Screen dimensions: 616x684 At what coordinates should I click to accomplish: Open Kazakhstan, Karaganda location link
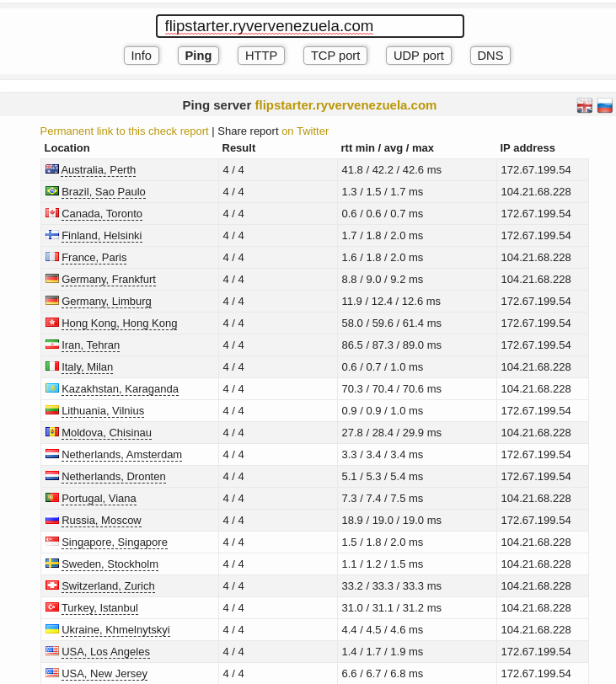120,389
